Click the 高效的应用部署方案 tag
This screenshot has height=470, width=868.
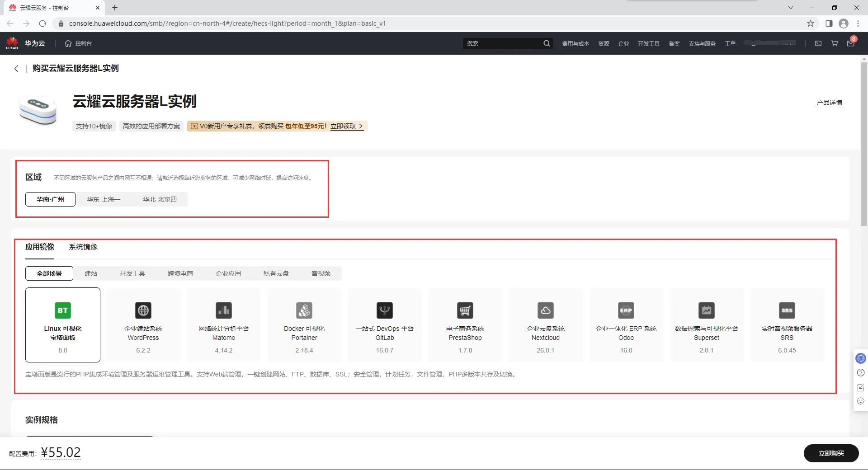pos(151,126)
